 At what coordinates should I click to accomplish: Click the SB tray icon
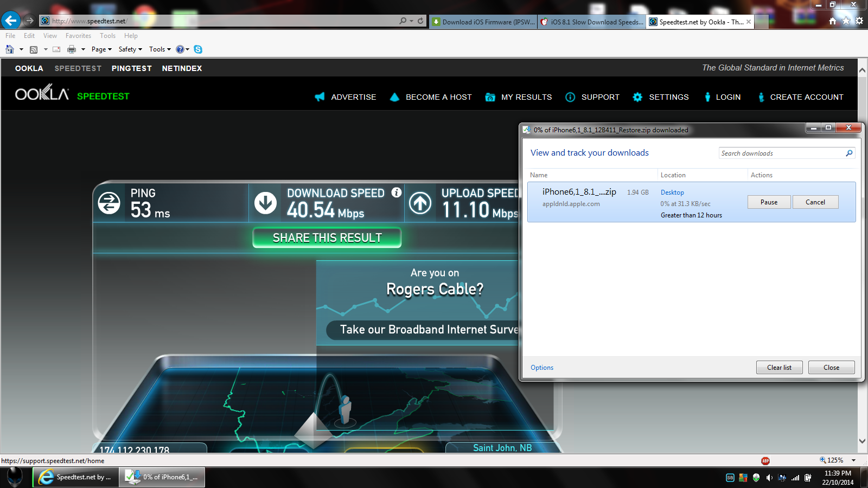click(x=730, y=478)
